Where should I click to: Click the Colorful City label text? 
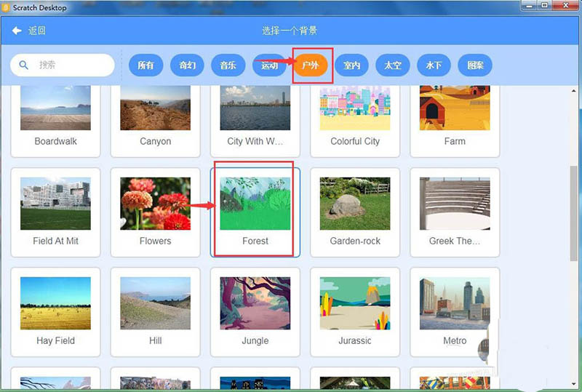[355, 141]
